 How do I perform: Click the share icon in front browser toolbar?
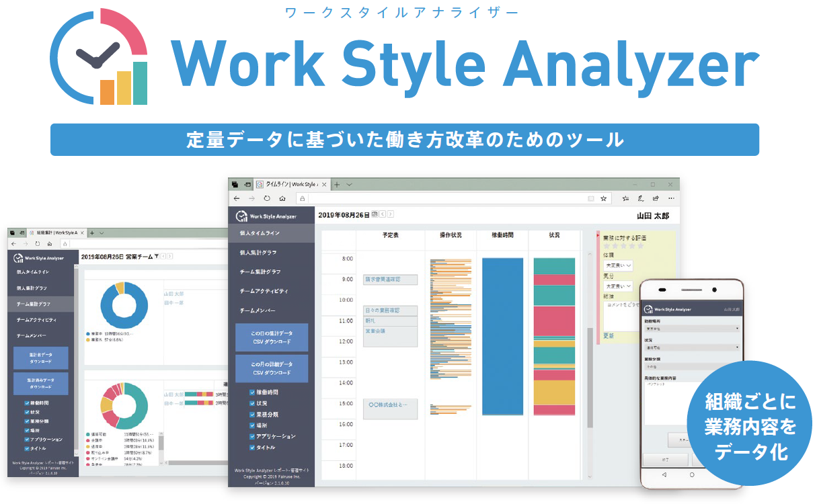[656, 198]
